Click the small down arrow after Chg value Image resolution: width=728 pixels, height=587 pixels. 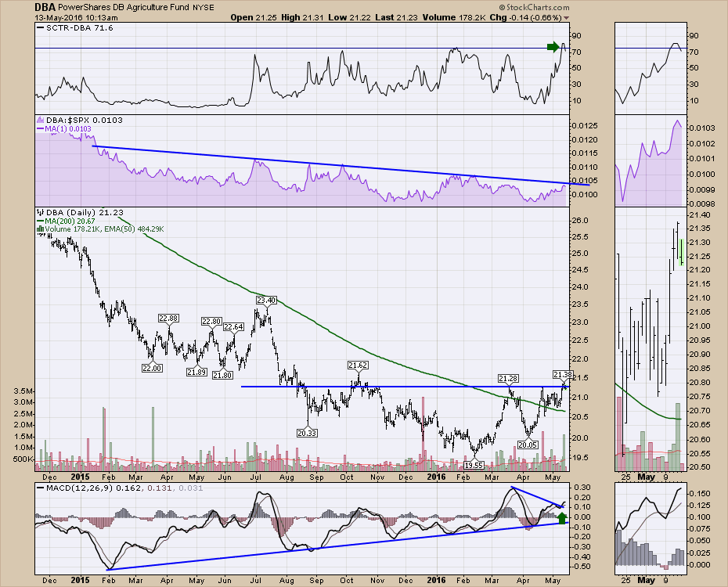click(566, 18)
